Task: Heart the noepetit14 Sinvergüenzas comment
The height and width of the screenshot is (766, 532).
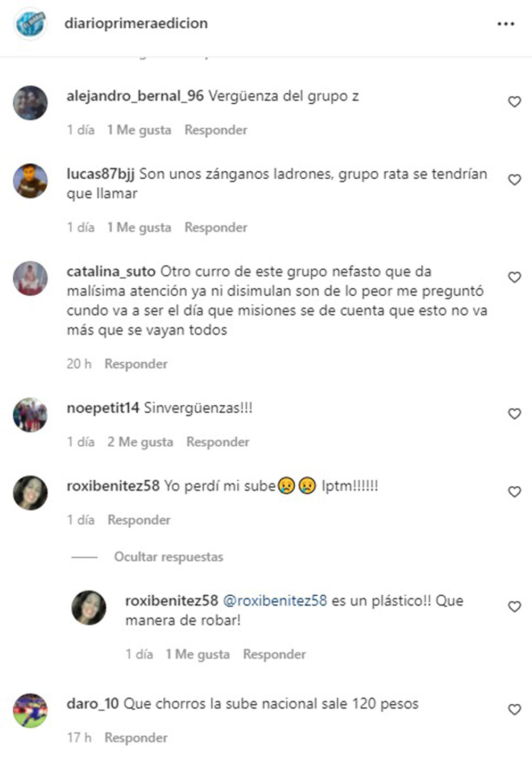Action: 514,414
